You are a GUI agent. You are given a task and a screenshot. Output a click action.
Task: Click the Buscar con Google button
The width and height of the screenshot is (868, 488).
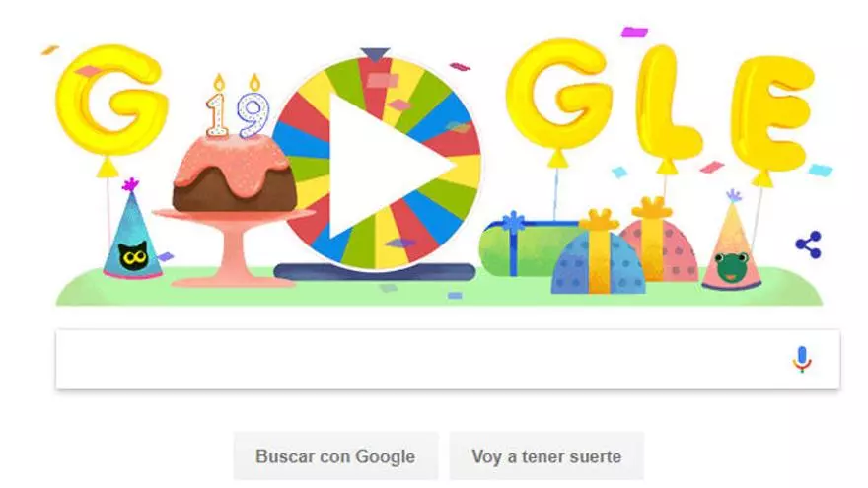click(x=335, y=456)
